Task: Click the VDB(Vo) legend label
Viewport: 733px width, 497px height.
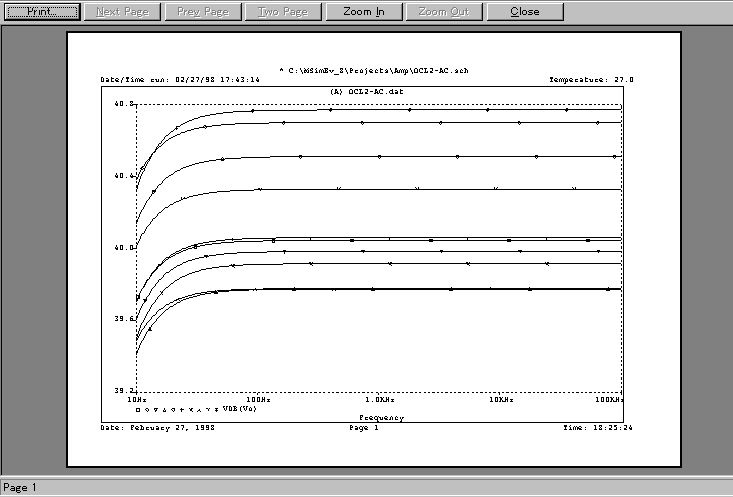Action: (239, 409)
